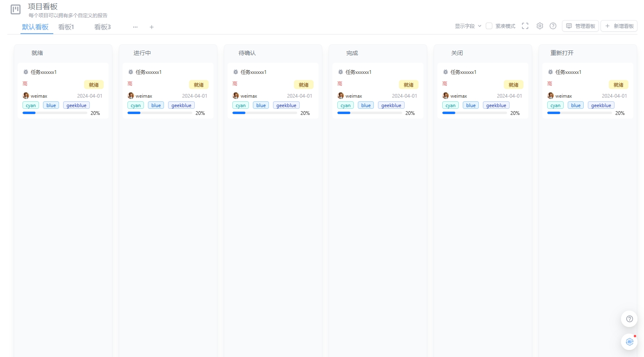Select the 默认看板 tab
This screenshot has height=357, width=644.
click(35, 27)
